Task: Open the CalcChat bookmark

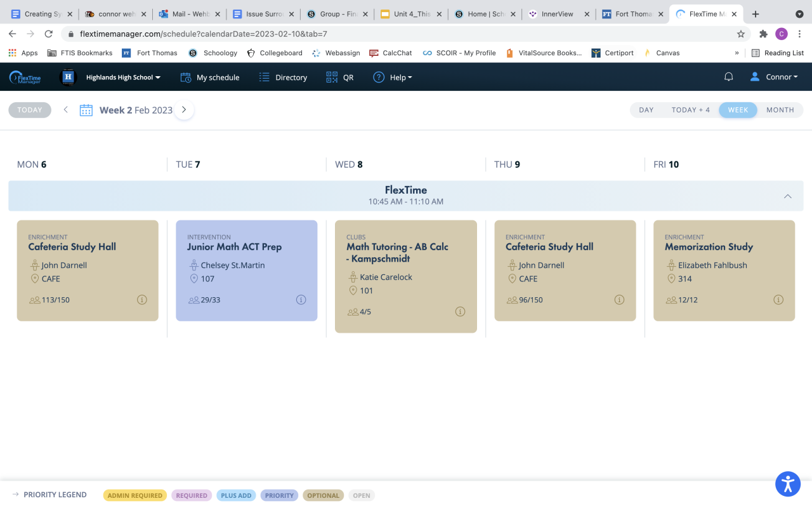Action: [x=390, y=53]
